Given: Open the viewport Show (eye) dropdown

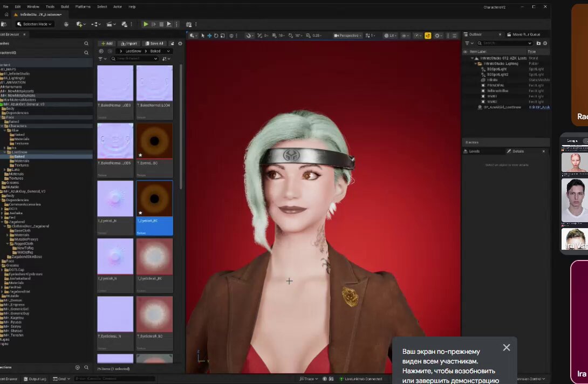Looking at the screenshot, I should (405, 36).
